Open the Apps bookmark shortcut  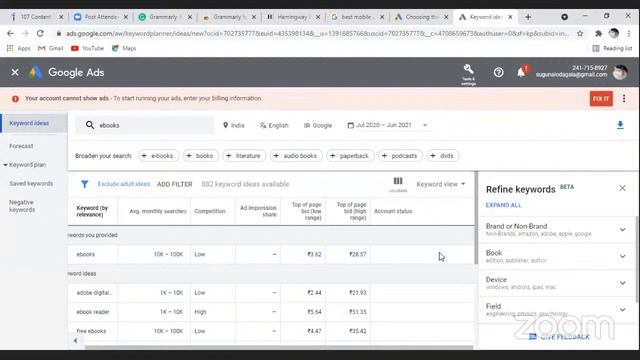(19, 48)
